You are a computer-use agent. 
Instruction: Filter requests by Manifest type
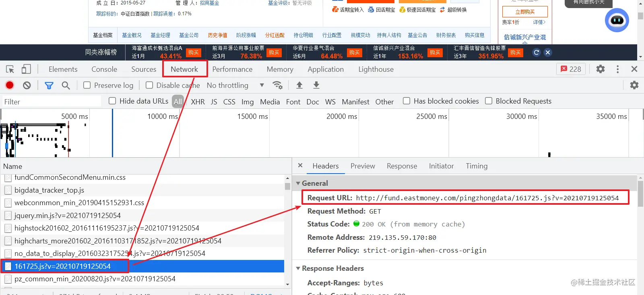tap(355, 102)
